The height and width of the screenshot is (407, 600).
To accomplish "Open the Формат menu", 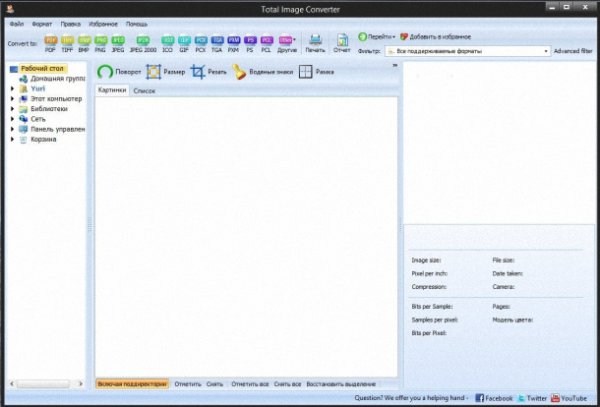I will click(x=42, y=24).
